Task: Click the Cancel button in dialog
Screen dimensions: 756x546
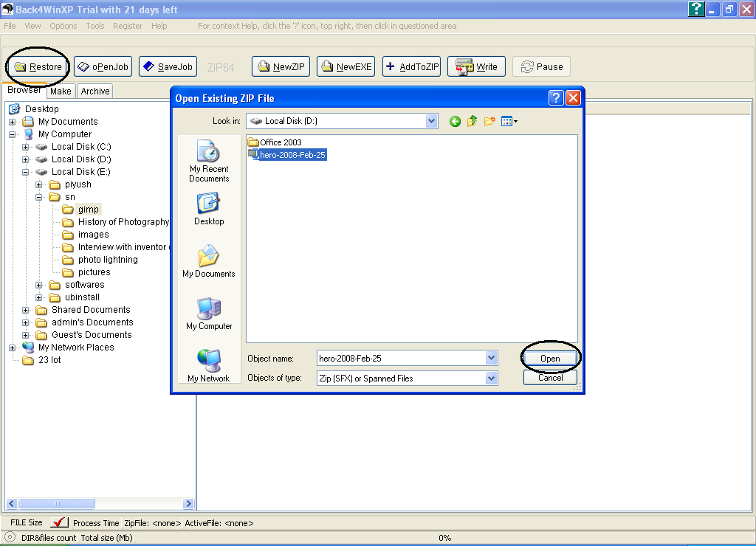Action: [550, 378]
